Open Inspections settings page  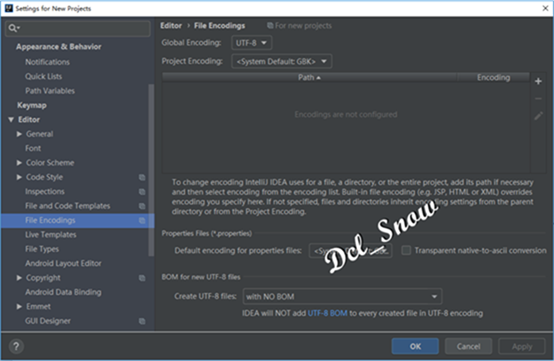coord(45,192)
